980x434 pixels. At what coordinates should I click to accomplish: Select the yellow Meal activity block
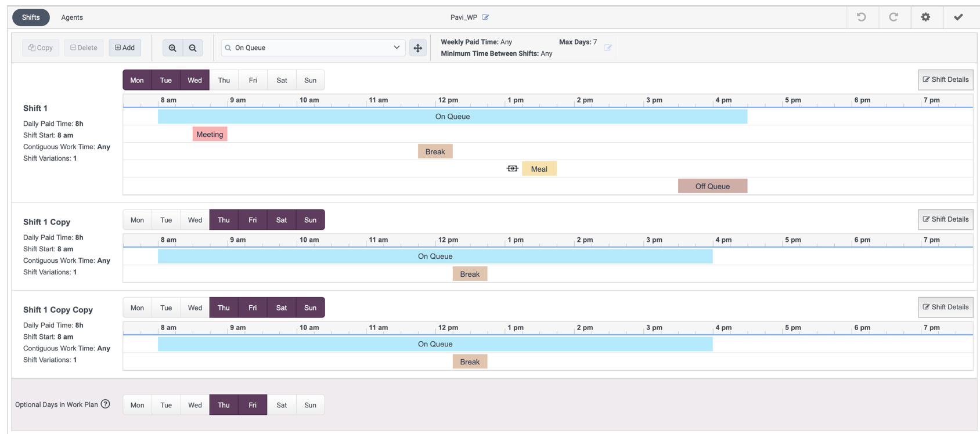coord(539,169)
